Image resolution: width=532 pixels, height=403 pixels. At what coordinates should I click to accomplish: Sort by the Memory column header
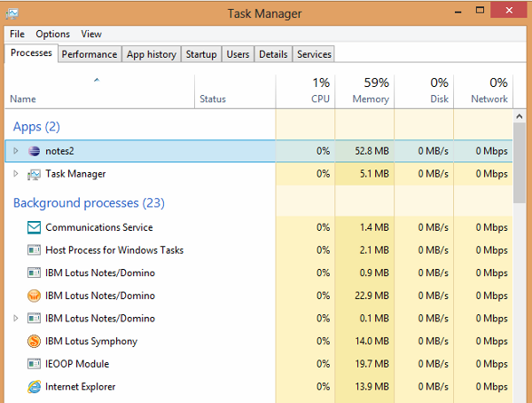[x=364, y=91]
